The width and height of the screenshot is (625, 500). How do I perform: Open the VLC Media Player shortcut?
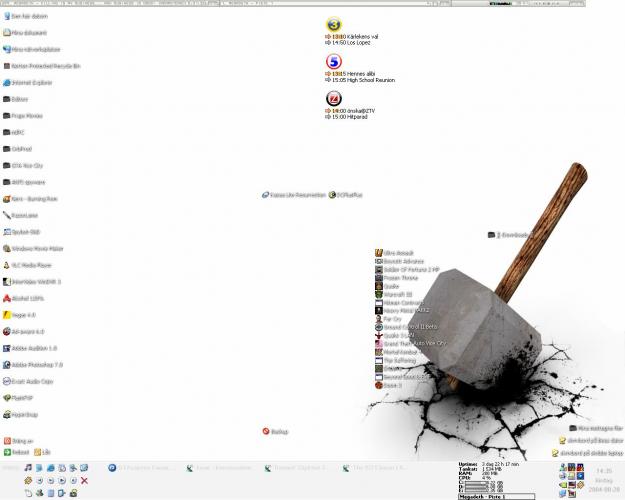point(30,265)
